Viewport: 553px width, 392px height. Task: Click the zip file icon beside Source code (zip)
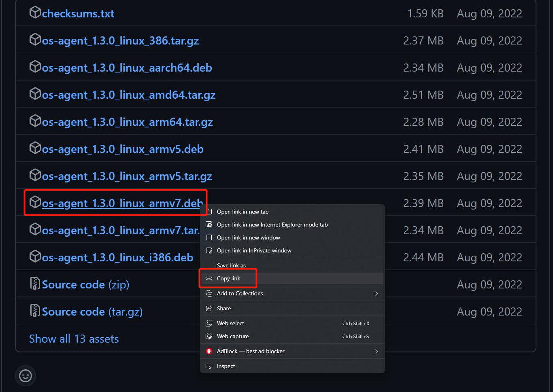click(x=35, y=284)
